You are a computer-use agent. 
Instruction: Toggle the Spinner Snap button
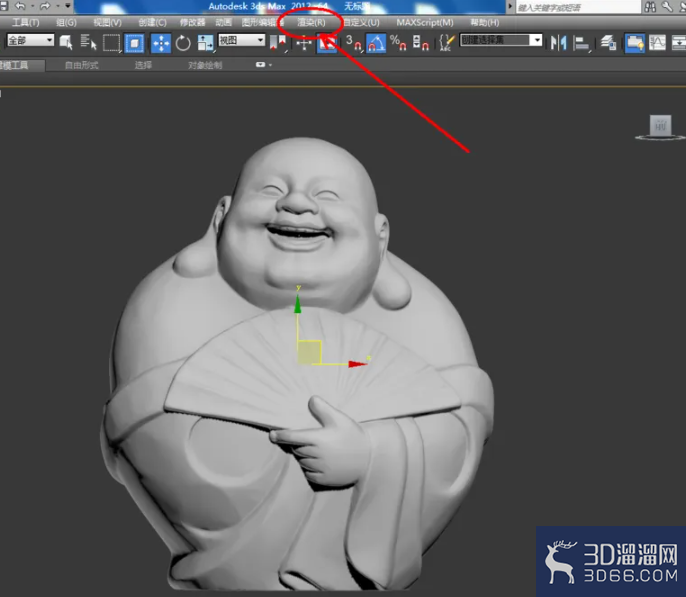(x=421, y=43)
